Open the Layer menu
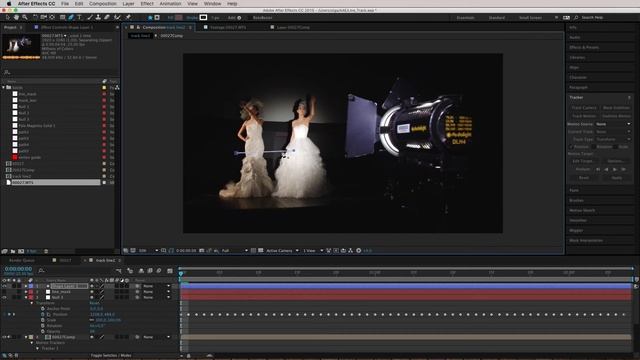The width and height of the screenshot is (640, 360). 128,4
